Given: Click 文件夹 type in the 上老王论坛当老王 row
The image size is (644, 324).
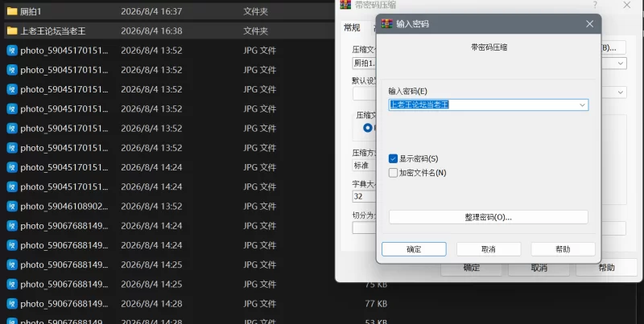Looking at the screenshot, I should 255,31.
